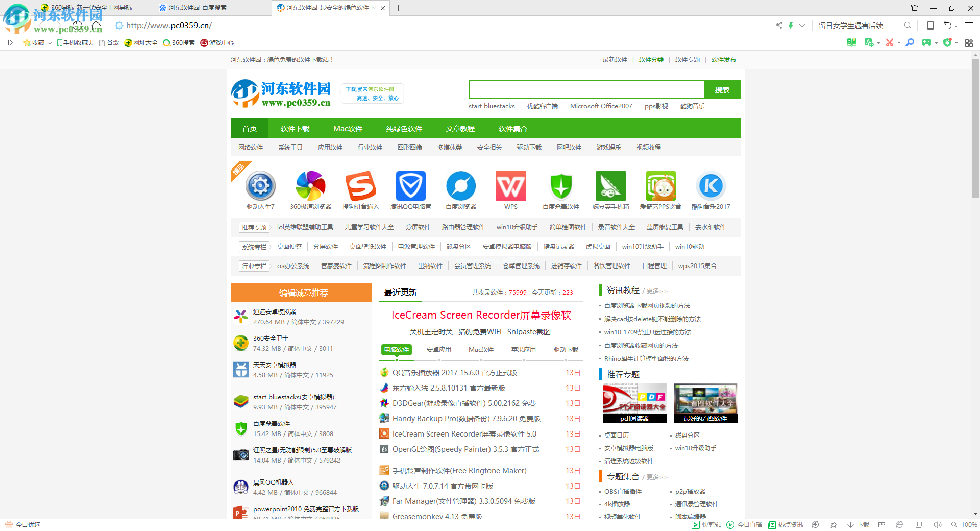Viewport: 980px width, 531px height.
Task: Click 360极速浏览器 colorful icon
Action: pos(310,186)
